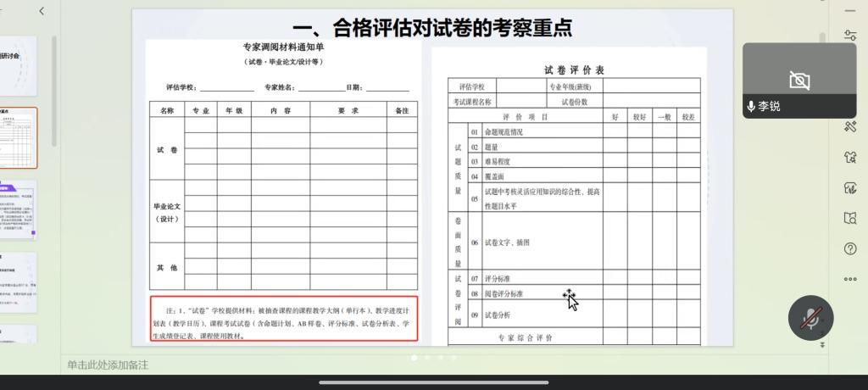
Task: Click the minus icon atop right sidebar
Action: [850, 10]
